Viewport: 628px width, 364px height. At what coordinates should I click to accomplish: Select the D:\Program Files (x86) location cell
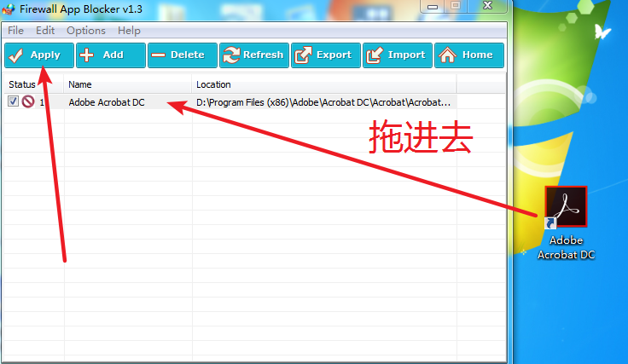(x=323, y=102)
